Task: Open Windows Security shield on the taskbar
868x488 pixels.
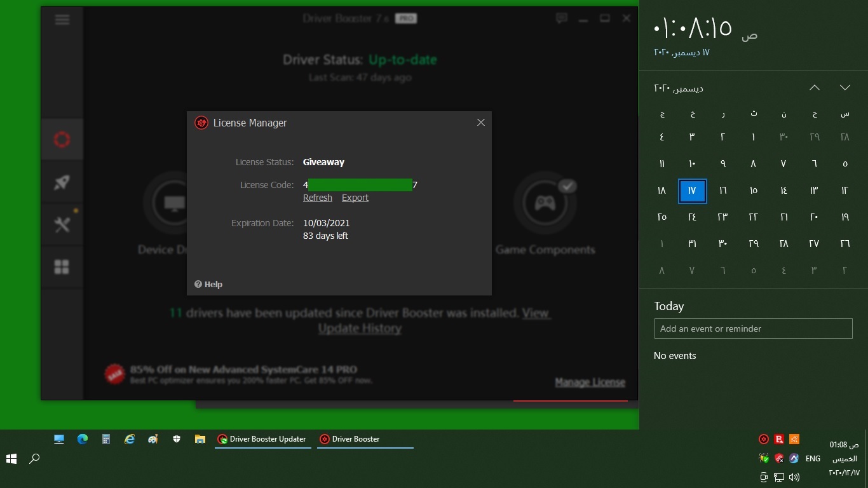Action: pos(177,439)
